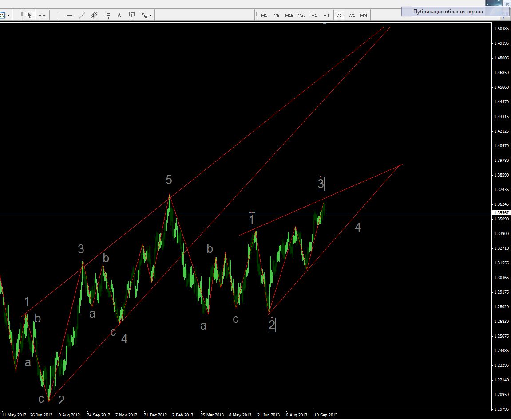Switch chart to H1 timeframe
Screen dimensions: 511x420
point(314,15)
